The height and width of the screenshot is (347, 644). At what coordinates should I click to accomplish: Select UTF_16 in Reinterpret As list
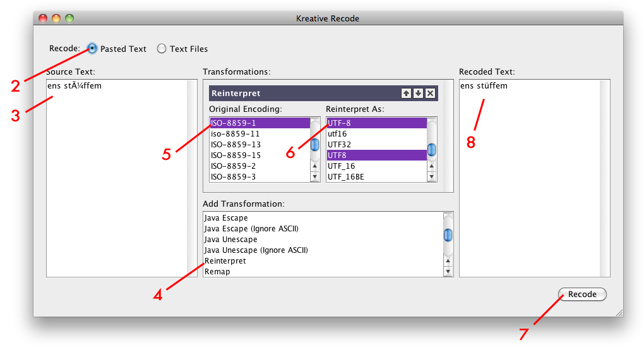pos(377,166)
